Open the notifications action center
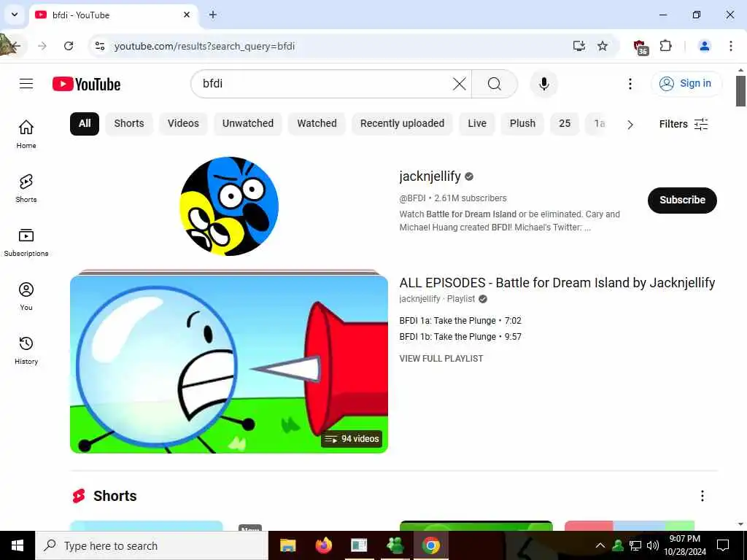The width and height of the screenshot is (747, 560). tap(723, 545)
